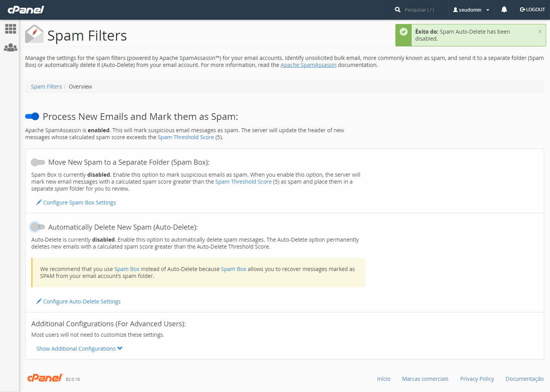Go to Spam Filters breadcrumb link
Viewport: 550px width, 392px height.
[46, 87]
